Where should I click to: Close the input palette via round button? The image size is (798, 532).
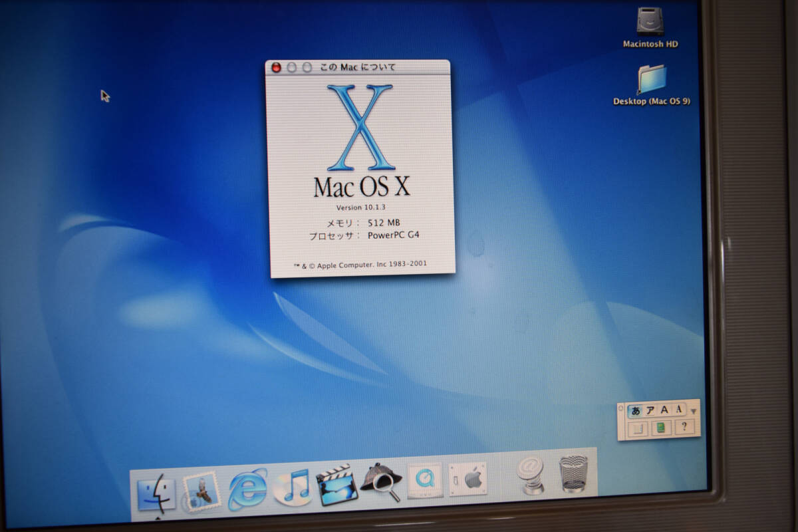point(622,410)
